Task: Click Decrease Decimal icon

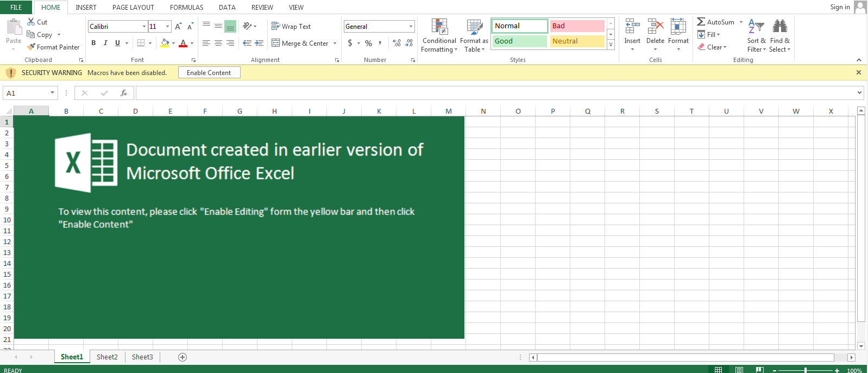Action: coord(409,43)
